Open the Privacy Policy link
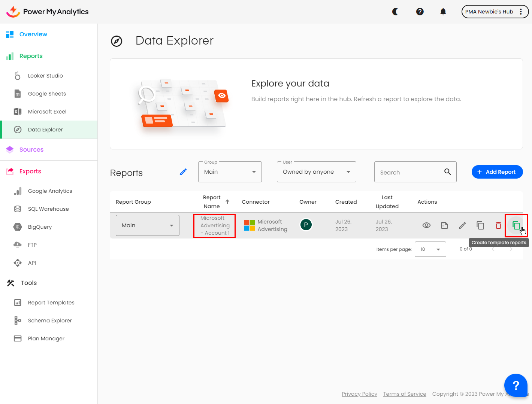 (x=359, y=394)
